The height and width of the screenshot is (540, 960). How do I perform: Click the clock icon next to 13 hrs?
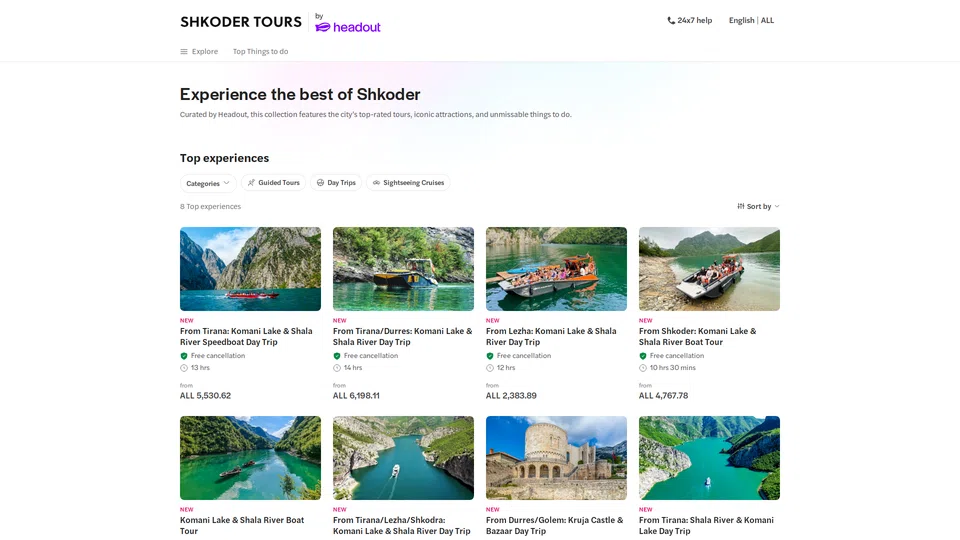point(184,368)
